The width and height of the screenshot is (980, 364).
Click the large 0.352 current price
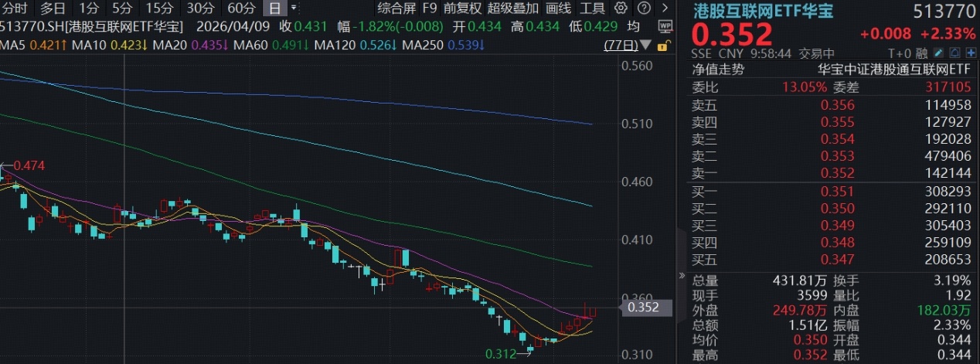732,35
